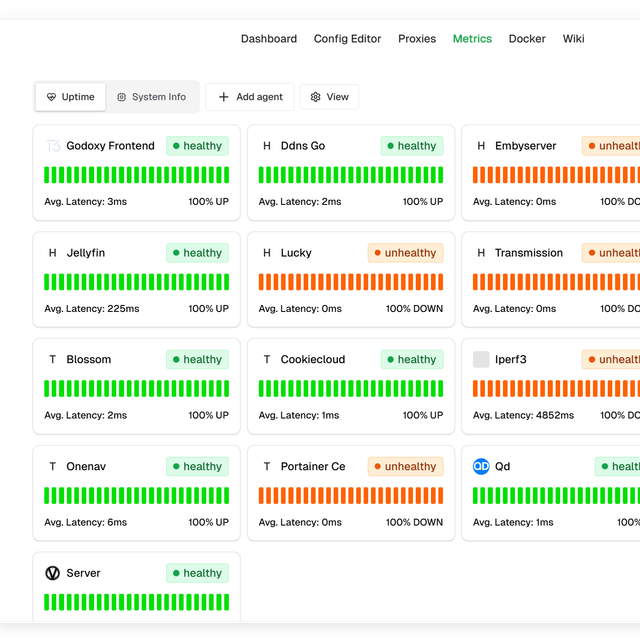Click the healthy badge on Server

[198, 573]
